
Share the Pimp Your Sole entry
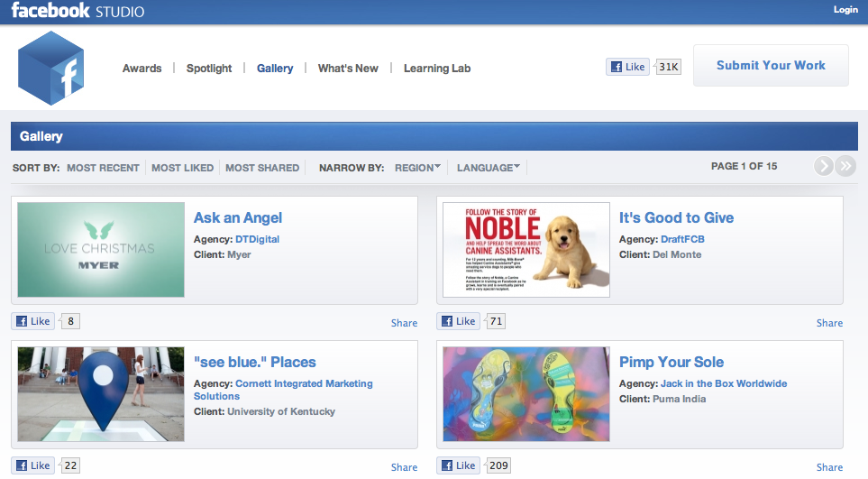coord(829,467)
